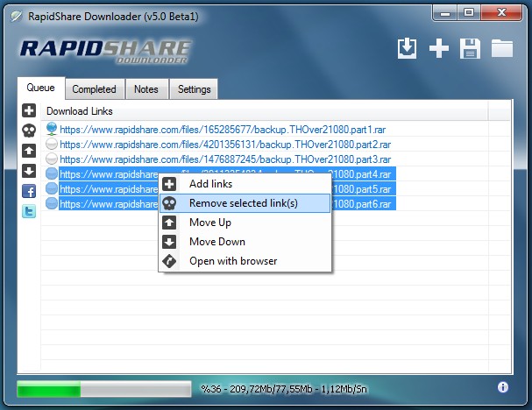This screenshot has width=532, height=410.
Task: Click the Facebook icon in sidebar
Action: tap(29, 191)
